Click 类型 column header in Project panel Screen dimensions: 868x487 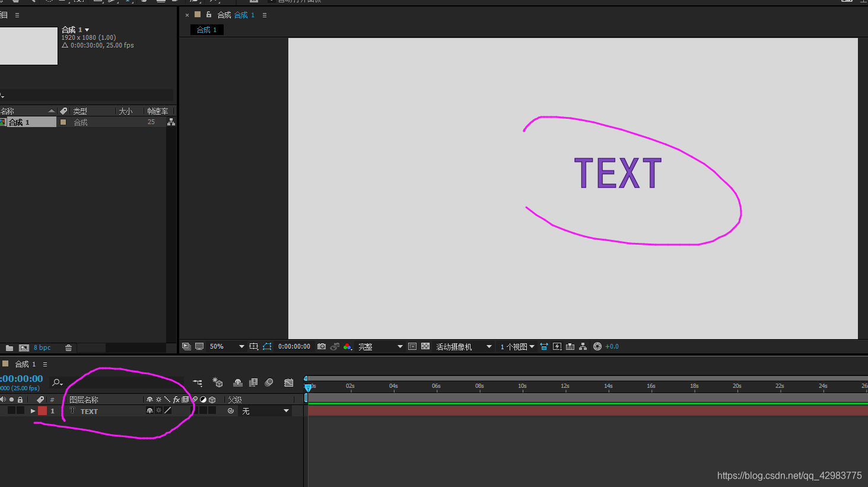tap(80, 111)
